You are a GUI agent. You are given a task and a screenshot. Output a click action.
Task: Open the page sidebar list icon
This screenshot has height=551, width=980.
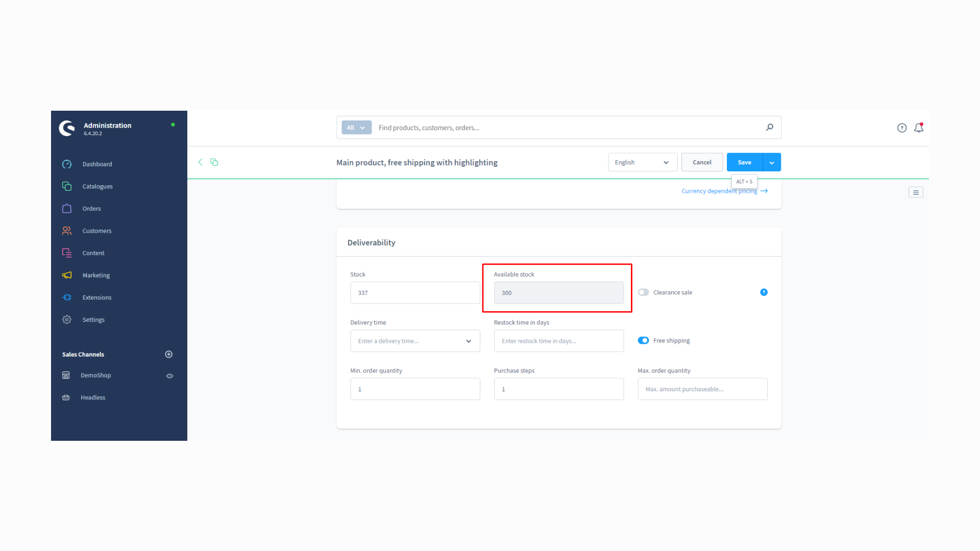tap(916, 192)
